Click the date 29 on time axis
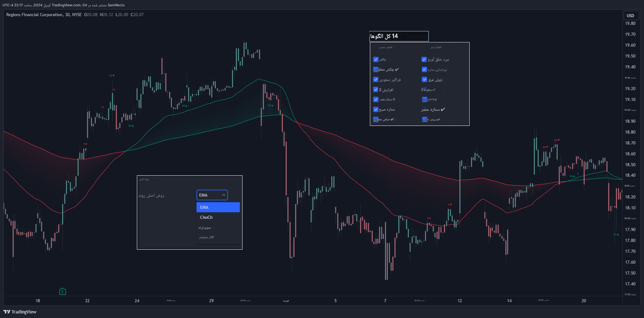 coord(211,300)
